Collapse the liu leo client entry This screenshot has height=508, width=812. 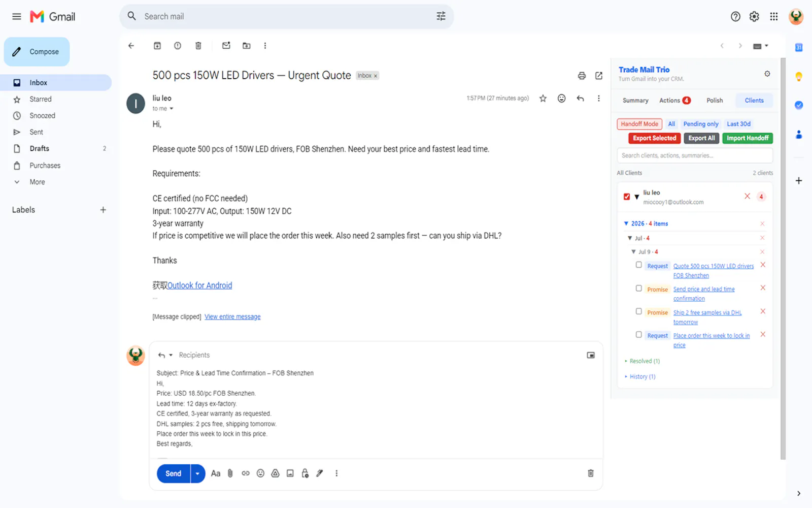[637, 197]
